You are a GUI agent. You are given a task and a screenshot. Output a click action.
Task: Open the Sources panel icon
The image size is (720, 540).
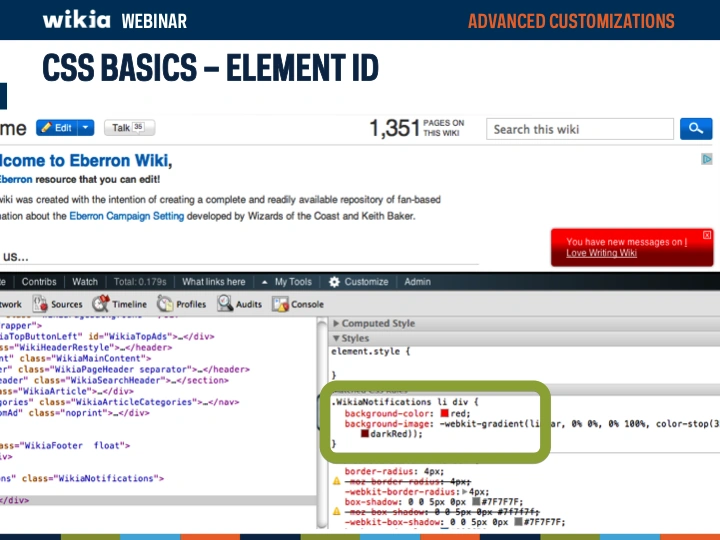click(42, 304)
